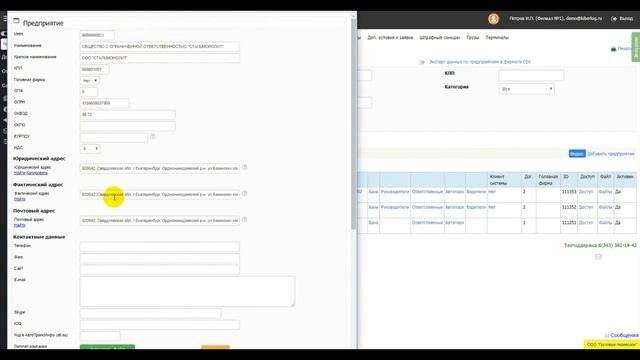This screenshot has width=640, height=360.
Task: Click the Выход logout link
Action: point(622,19)
